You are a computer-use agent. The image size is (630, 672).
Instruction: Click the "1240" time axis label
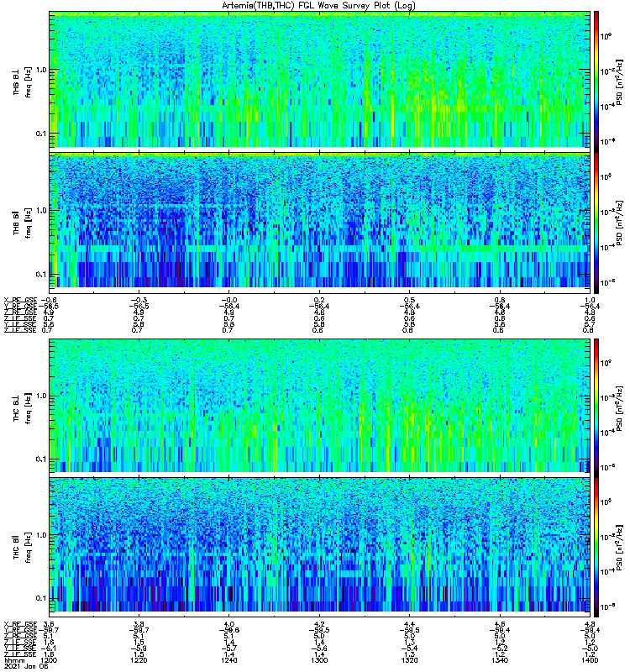click(x=229, y=660)
